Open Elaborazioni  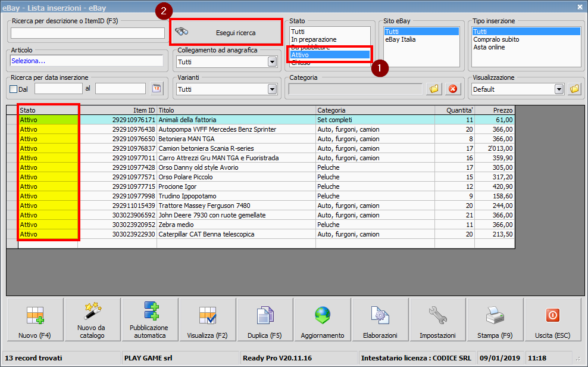coord(380,320)
